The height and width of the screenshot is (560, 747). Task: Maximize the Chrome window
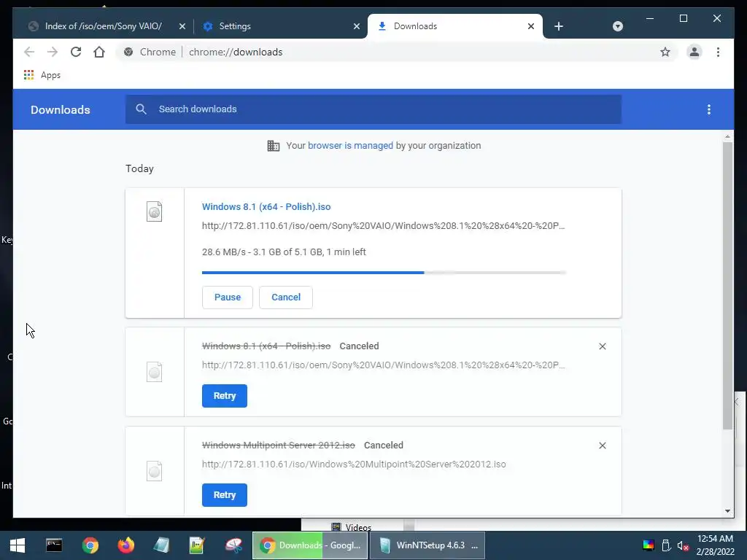683,18
